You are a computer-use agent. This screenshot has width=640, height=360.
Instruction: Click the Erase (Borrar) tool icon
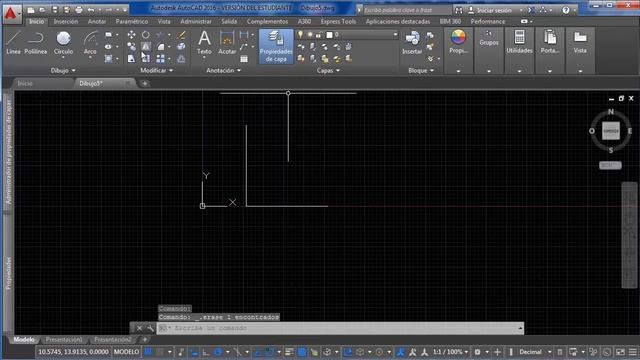coord(181,35)
